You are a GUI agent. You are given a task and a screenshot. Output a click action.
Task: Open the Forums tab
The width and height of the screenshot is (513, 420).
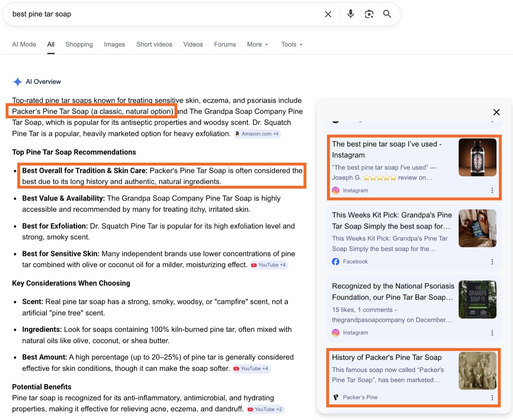[x=225, y=44]
